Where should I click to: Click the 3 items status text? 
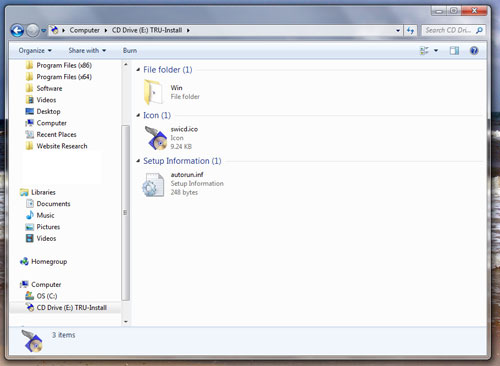(x=63, y=335)
